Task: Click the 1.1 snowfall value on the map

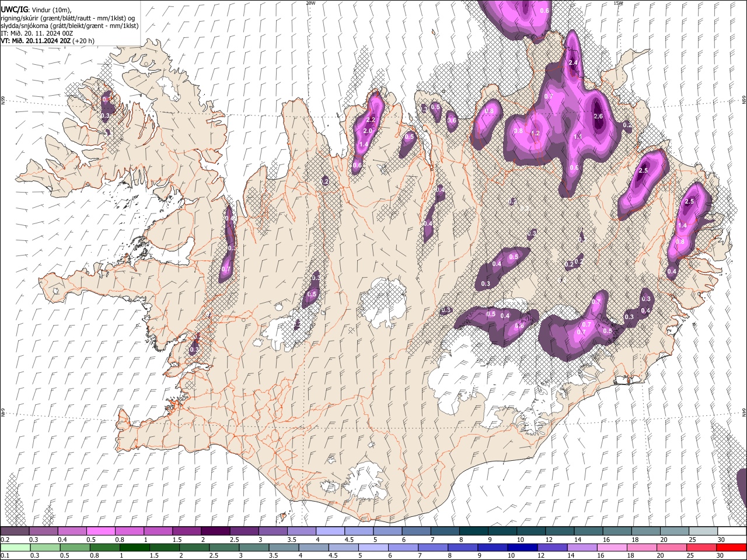Action: 578,136
